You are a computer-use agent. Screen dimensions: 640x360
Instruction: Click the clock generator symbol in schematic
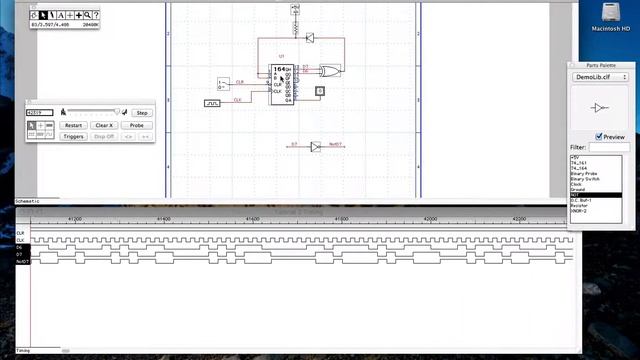[212, 103]
